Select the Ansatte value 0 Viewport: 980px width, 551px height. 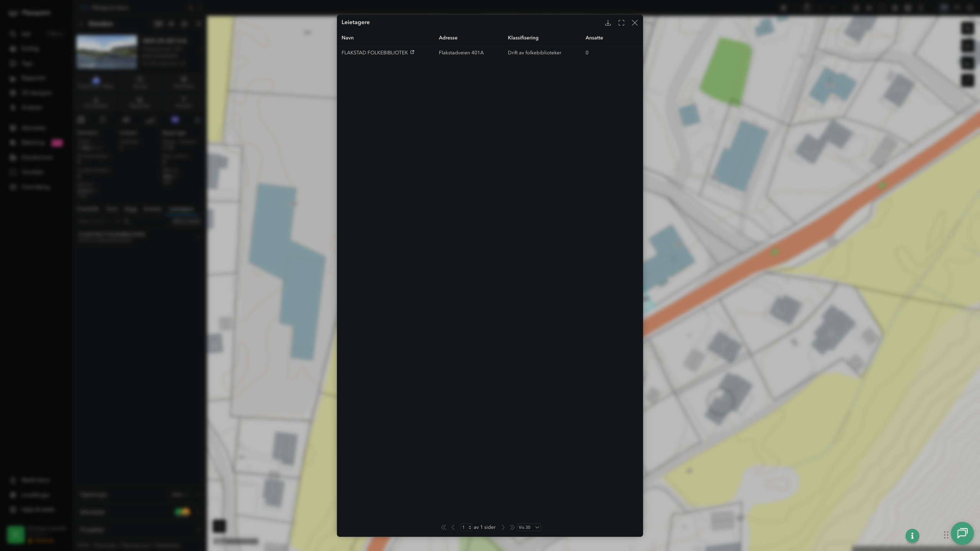587,53
